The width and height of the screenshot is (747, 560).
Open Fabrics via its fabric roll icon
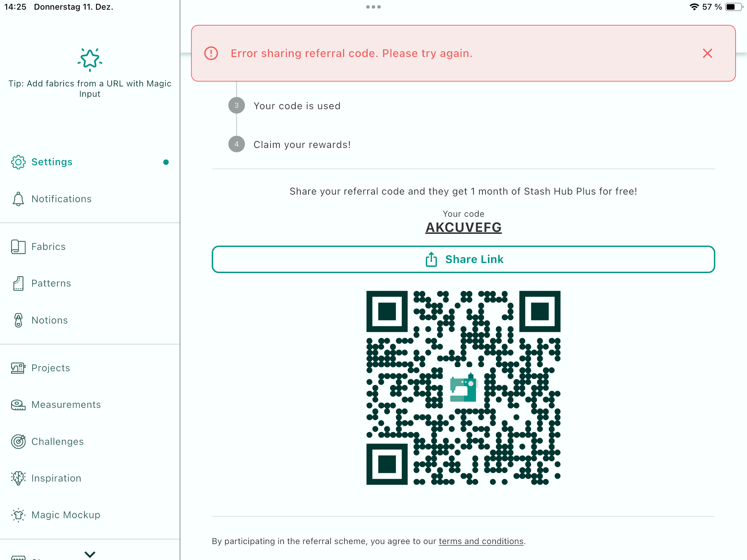coord(18,247)
